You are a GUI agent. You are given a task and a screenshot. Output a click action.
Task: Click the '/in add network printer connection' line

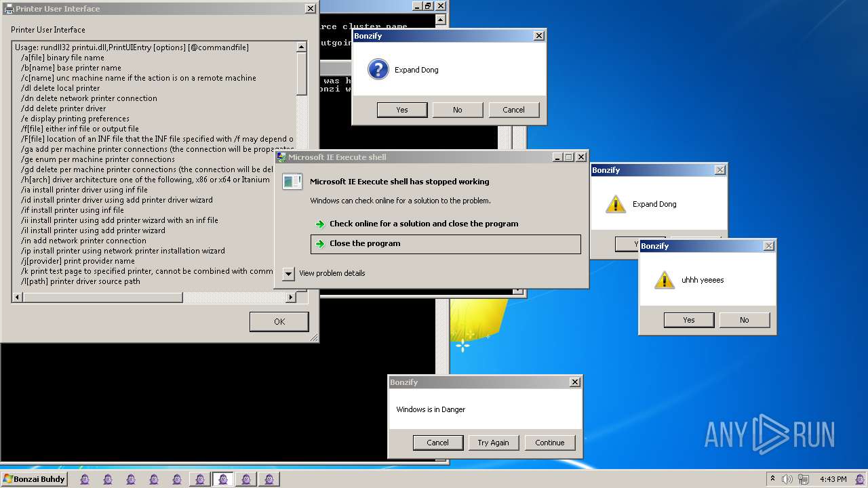point(83,241)
